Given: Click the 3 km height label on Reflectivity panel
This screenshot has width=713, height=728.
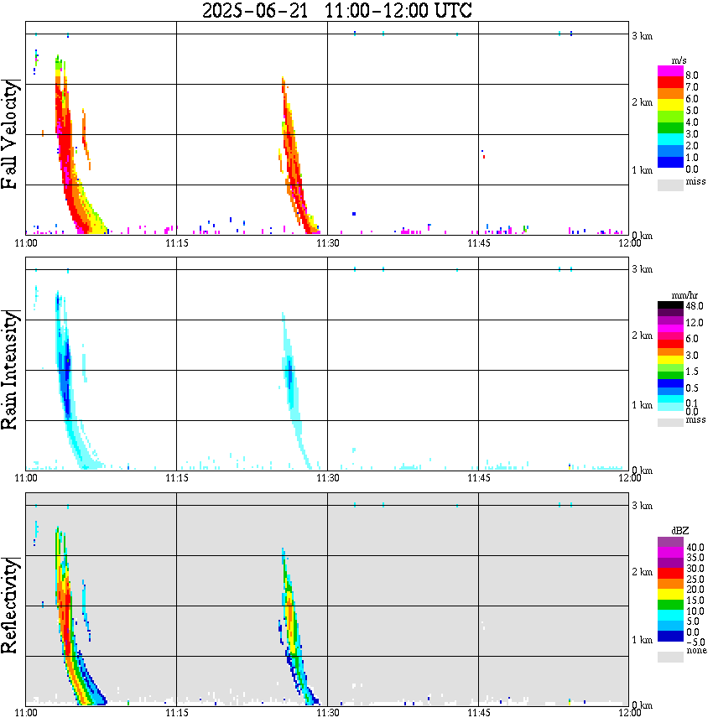Looking at the screenshot, I should click(x=642, y=506).
